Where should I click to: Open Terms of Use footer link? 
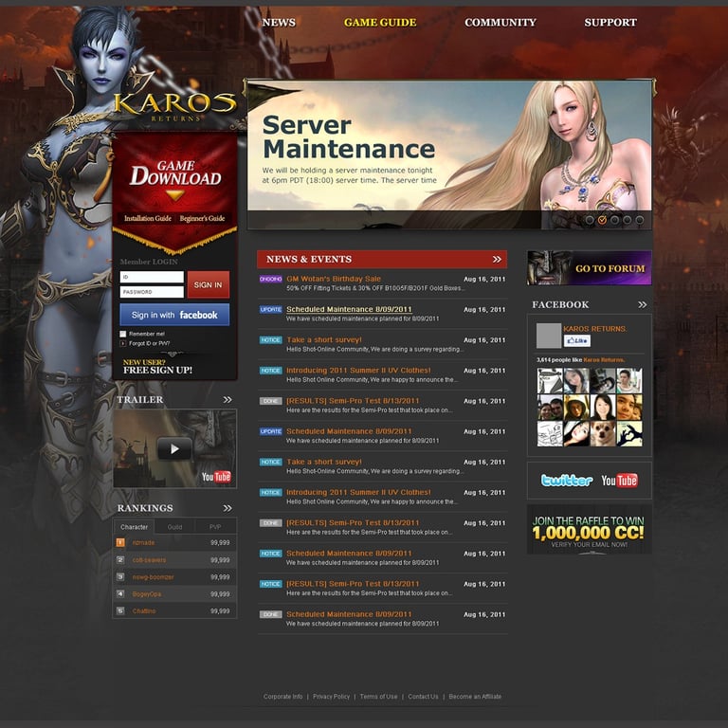tap(378, 697)
